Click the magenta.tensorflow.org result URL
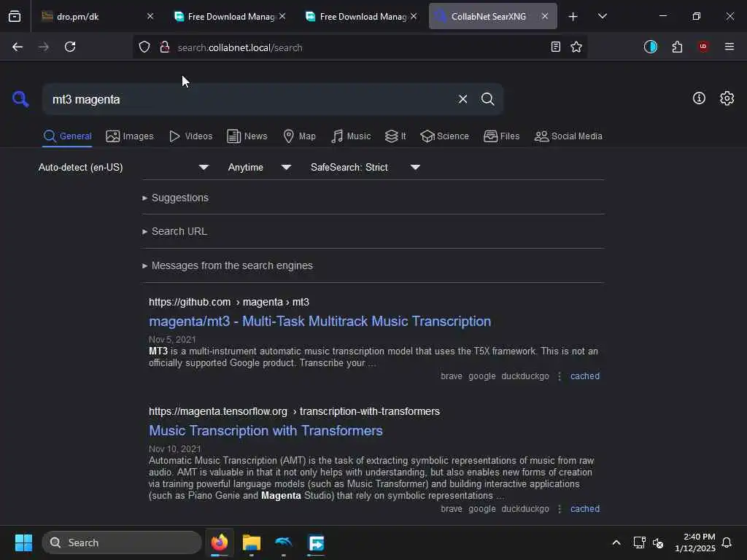747x560 pixels. click(x=294, y=411)
